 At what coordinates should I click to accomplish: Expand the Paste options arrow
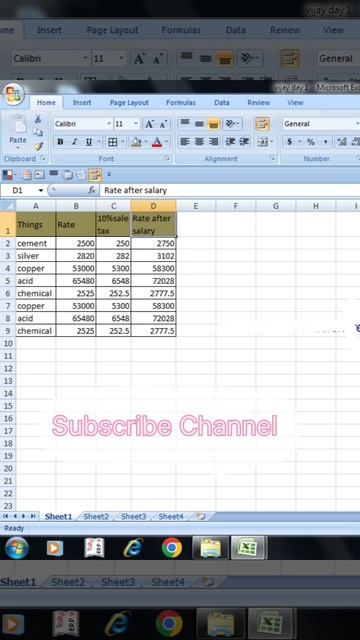click(18, 148)
